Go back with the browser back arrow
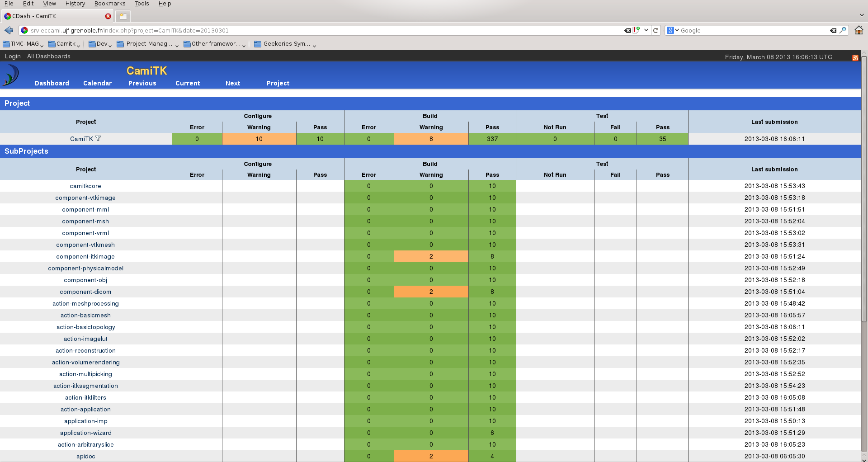The image size is (868, 462). 9,30
